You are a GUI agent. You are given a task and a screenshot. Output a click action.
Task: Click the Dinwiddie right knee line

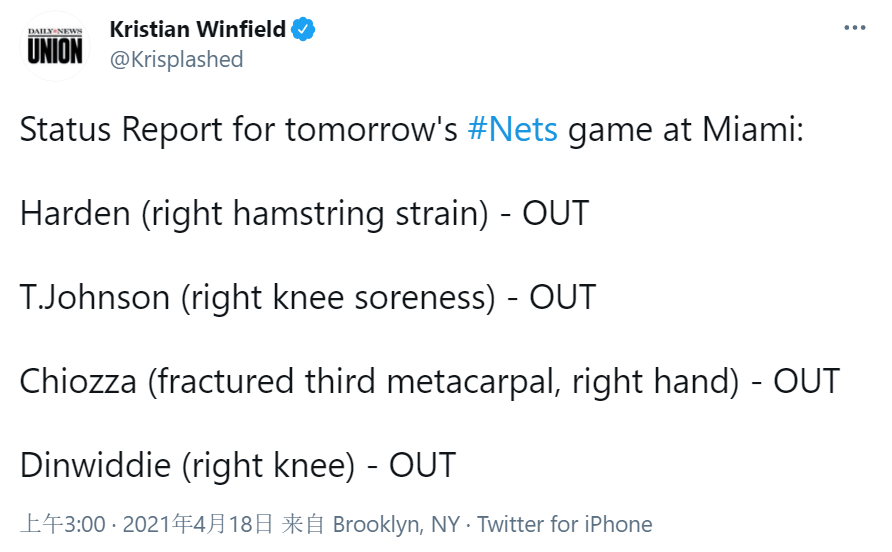click(238, 464)
